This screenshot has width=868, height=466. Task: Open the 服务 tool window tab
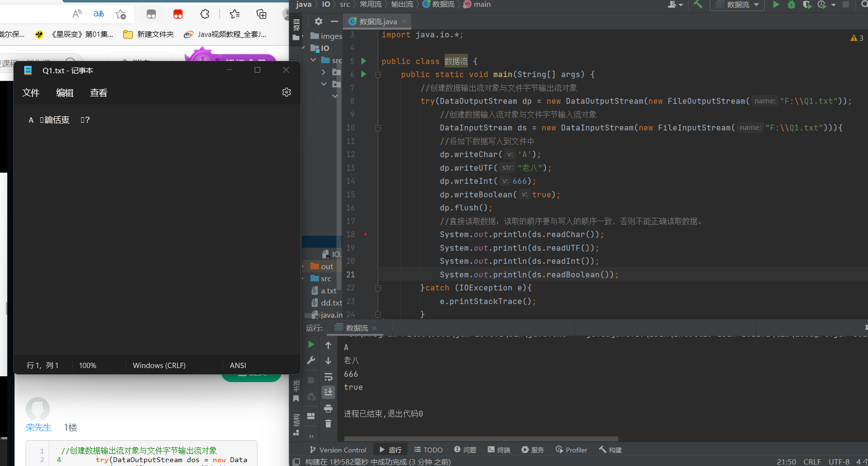point(533,450)
